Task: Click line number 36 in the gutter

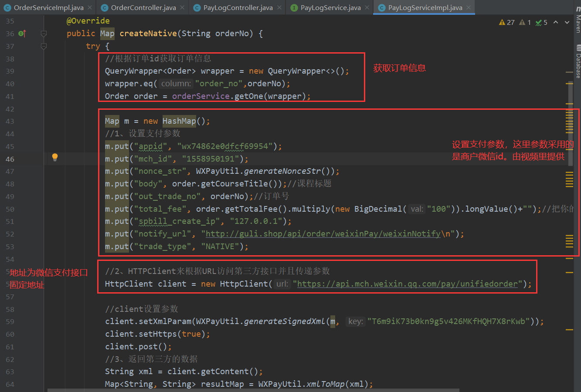Action: tap(10, 34)
